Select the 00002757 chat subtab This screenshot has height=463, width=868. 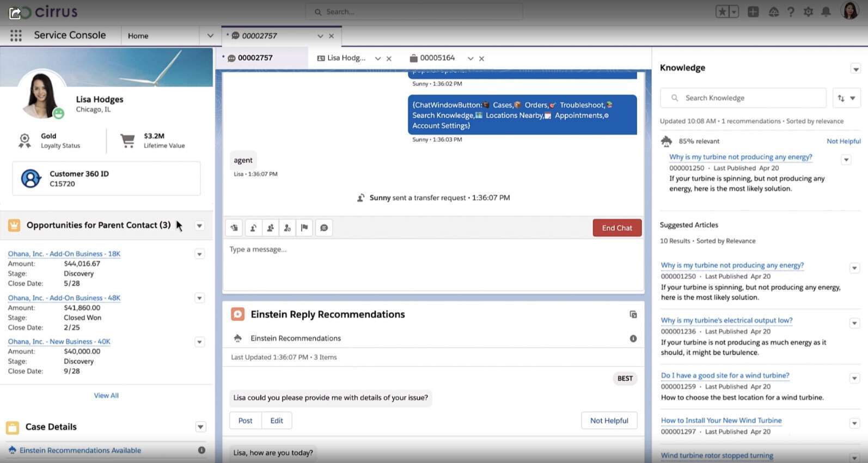pos(255,58)
